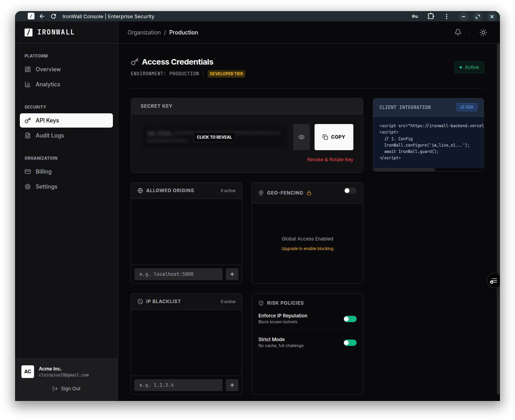This screenshot has height=420, width=515.
Task: Open the browser three-dot menu
Action: pyautogui.click(x=446, y=16)
